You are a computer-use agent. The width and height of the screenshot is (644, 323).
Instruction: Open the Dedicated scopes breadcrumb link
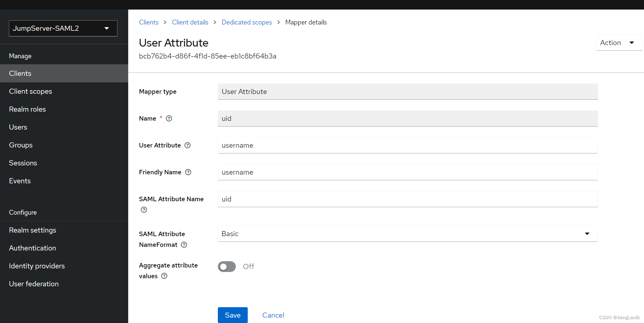coord(247,22)
